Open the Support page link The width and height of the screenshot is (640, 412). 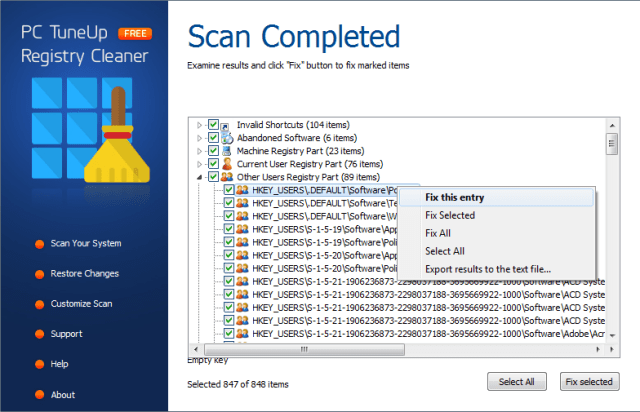67,334
